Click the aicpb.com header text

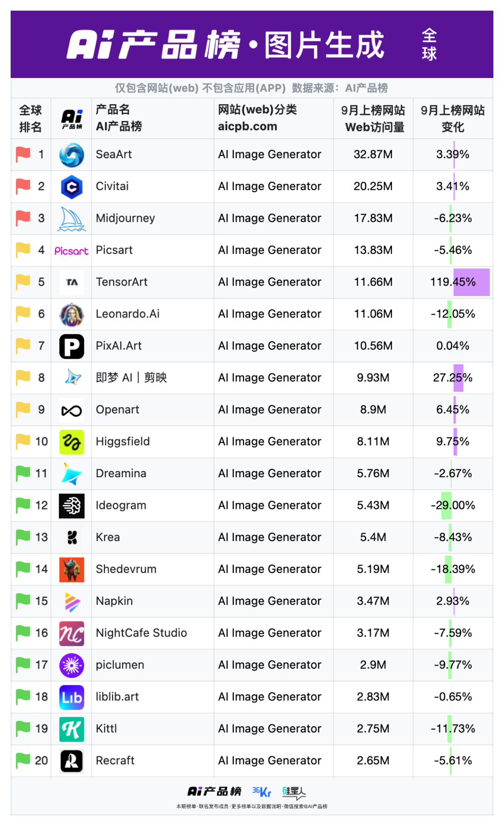click(x=247, y=127)
